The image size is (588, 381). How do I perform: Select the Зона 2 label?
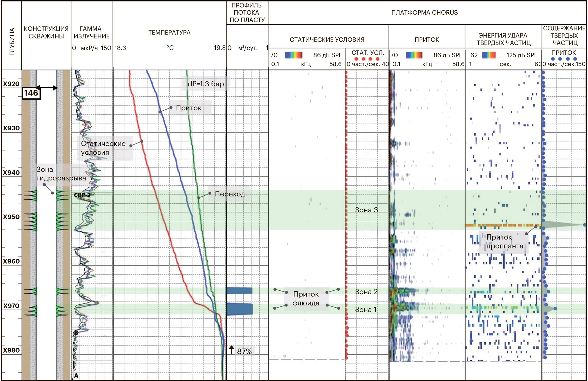(366, 292)
